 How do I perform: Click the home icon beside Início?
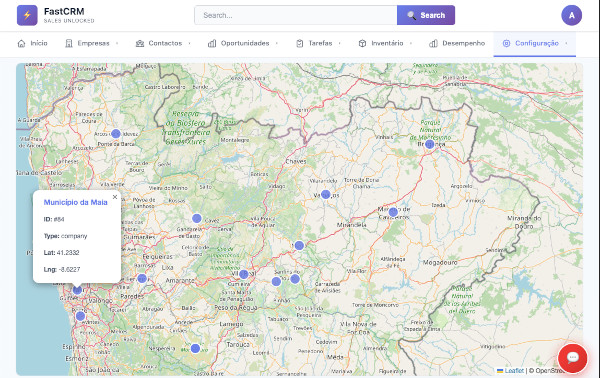pyautogui.click(x=21, y=43)
